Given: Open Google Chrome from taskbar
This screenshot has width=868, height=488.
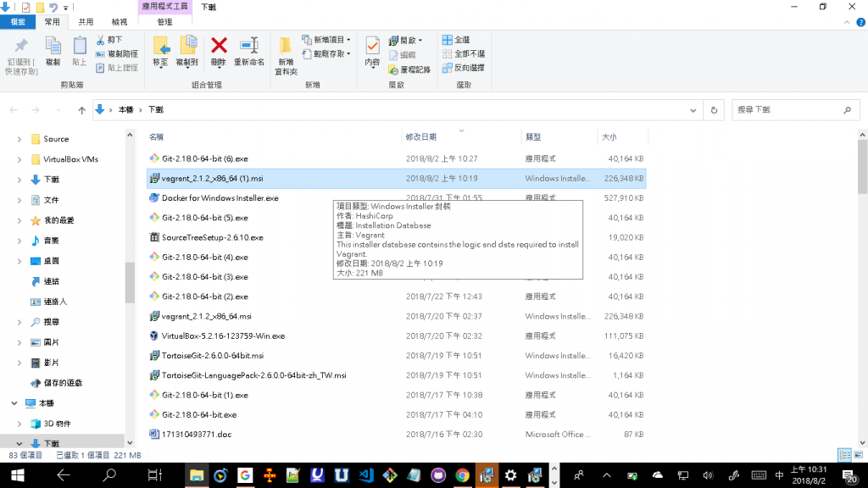Looking at the screenshot, I should pos(462,475).
